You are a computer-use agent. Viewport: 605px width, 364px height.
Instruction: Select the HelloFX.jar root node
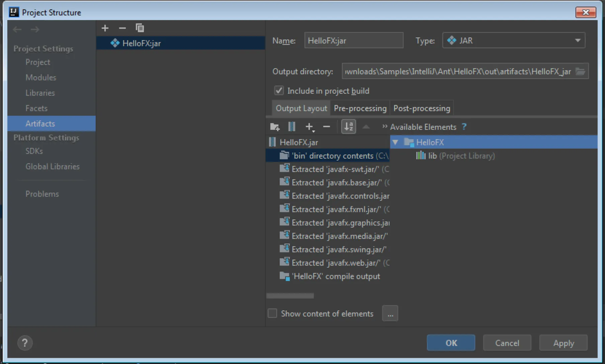[328, 142]
